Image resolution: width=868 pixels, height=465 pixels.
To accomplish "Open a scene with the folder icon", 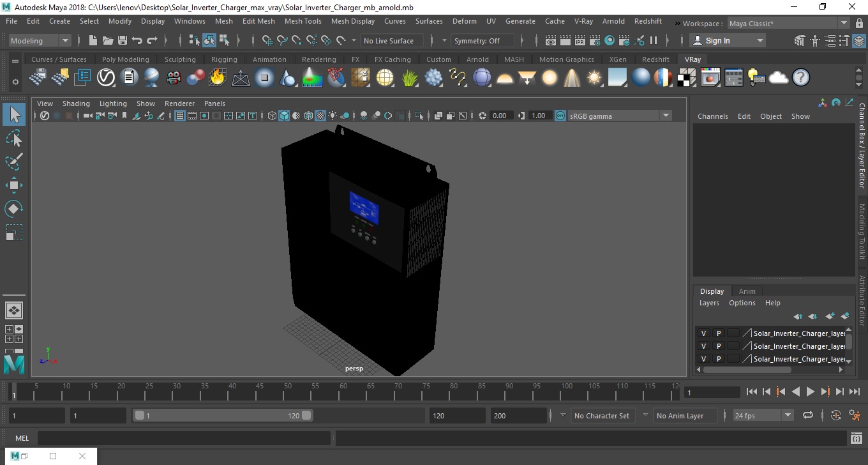I will pos(108,40).
